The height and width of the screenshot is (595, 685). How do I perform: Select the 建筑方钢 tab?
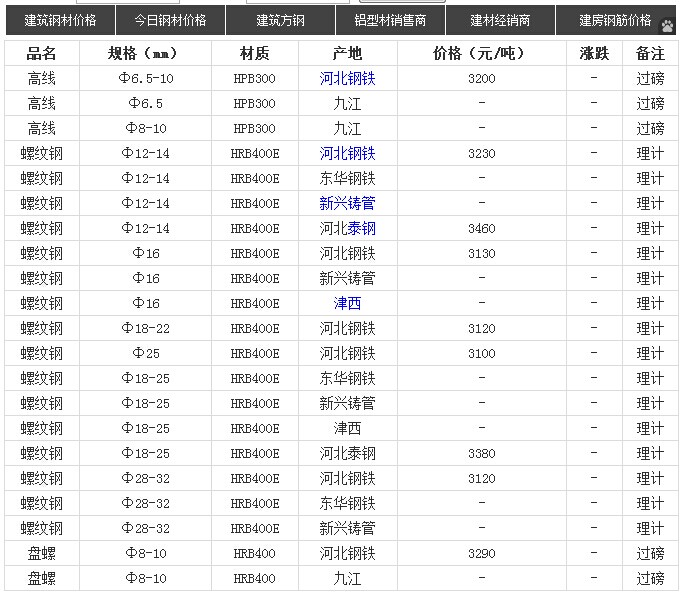pyautogui.click(x=280, y=20)
